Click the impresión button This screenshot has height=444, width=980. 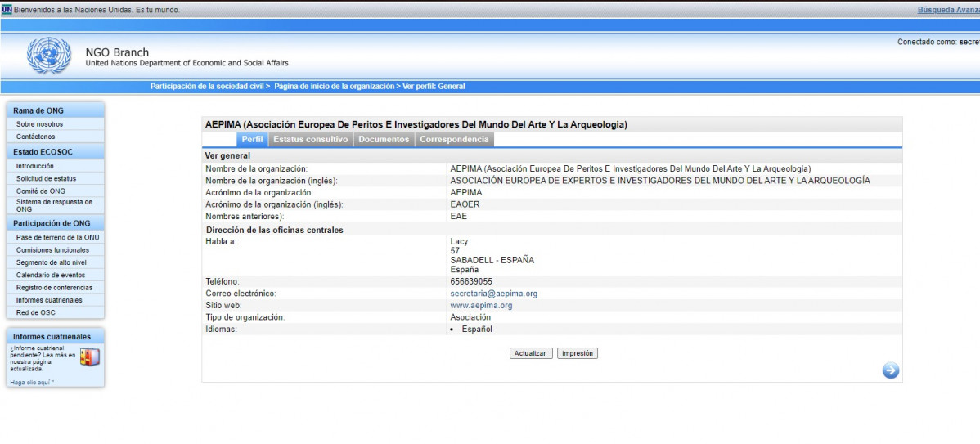[578, 353]
